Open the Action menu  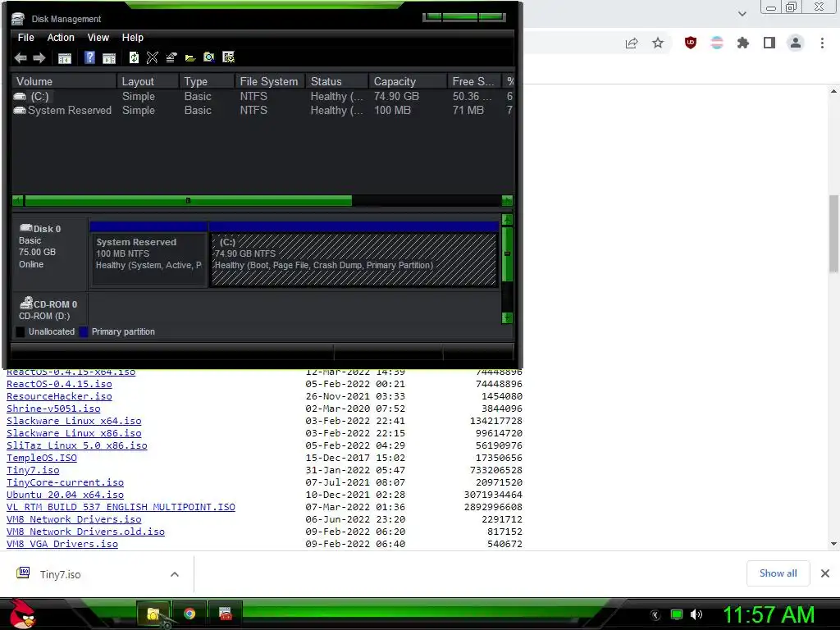(61, 38)
